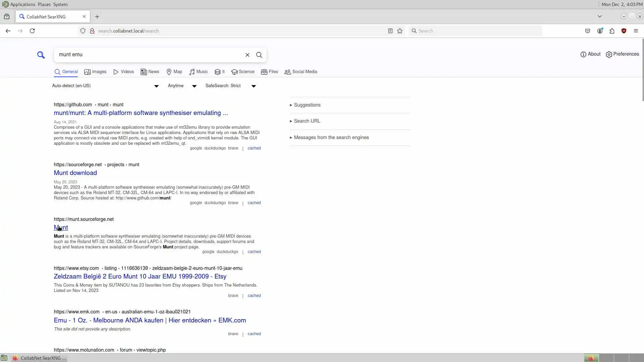Expand the Search URL section
The image size is (644, 362).
(x=307, y=121)
